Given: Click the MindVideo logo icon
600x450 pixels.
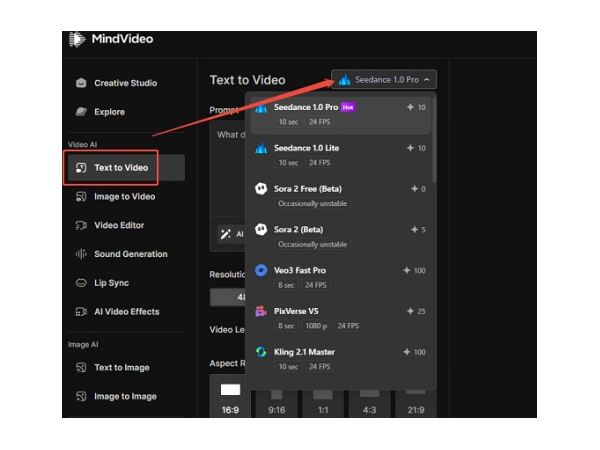Looking at the screenshot, I should pos(77,39).
